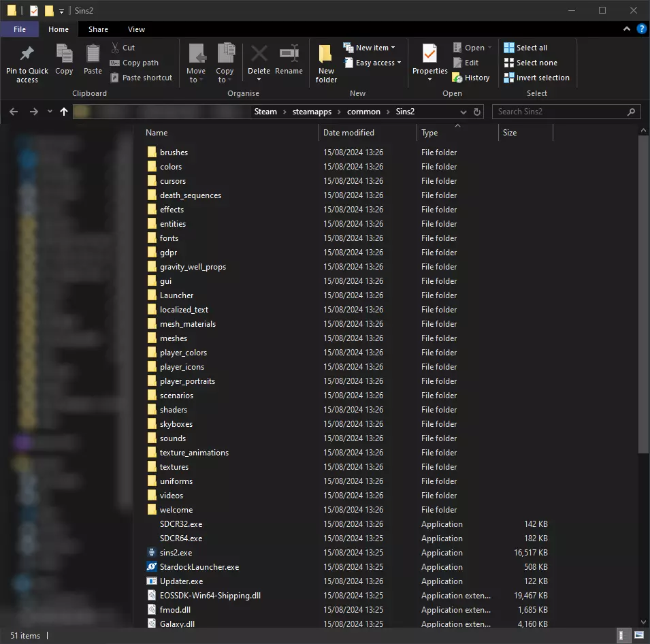
Task: Open the View ribbon tab
Action: pyautogui.click(x=136, y=29)
